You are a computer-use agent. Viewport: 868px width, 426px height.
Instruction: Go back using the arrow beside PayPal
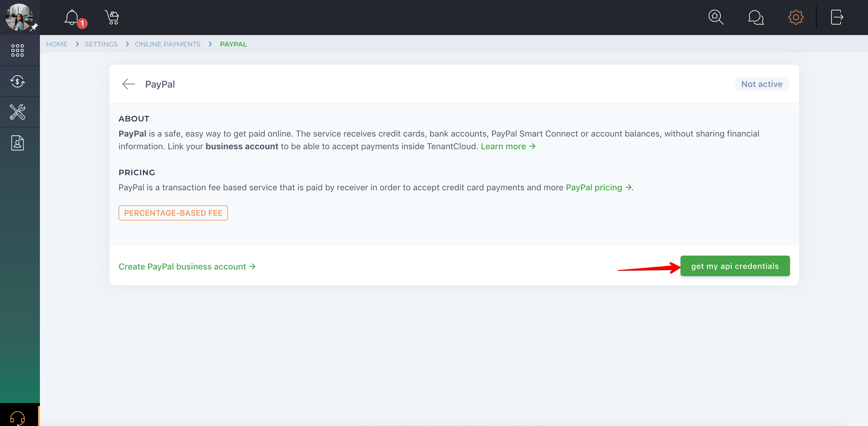[x=128, y=84]
